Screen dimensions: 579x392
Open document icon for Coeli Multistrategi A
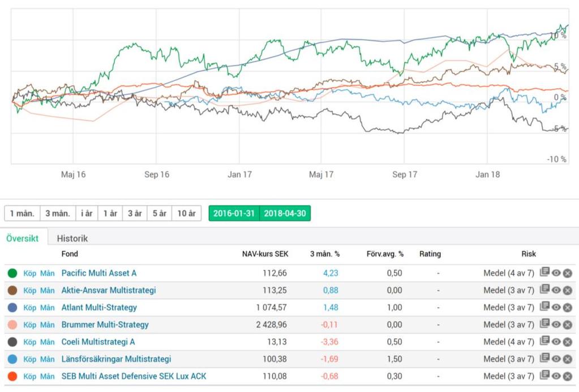pyautogui.click(x=544, y=341)
